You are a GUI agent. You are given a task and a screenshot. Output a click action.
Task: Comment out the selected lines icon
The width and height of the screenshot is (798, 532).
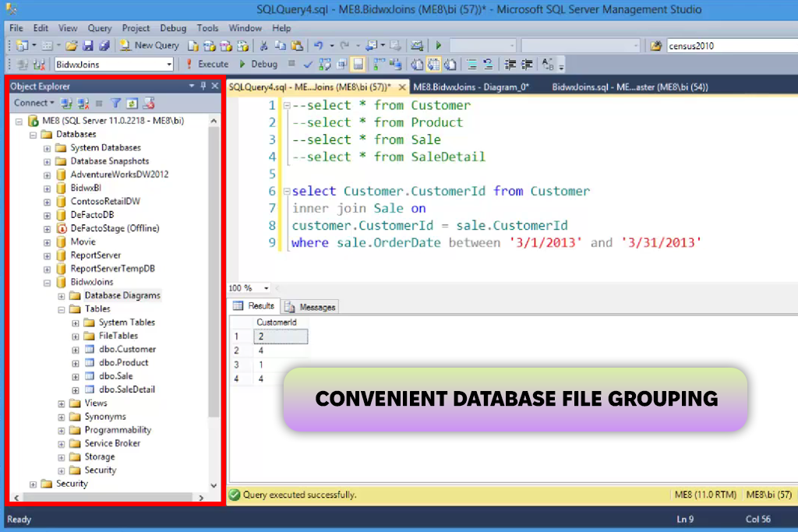[x=471, y=65]
